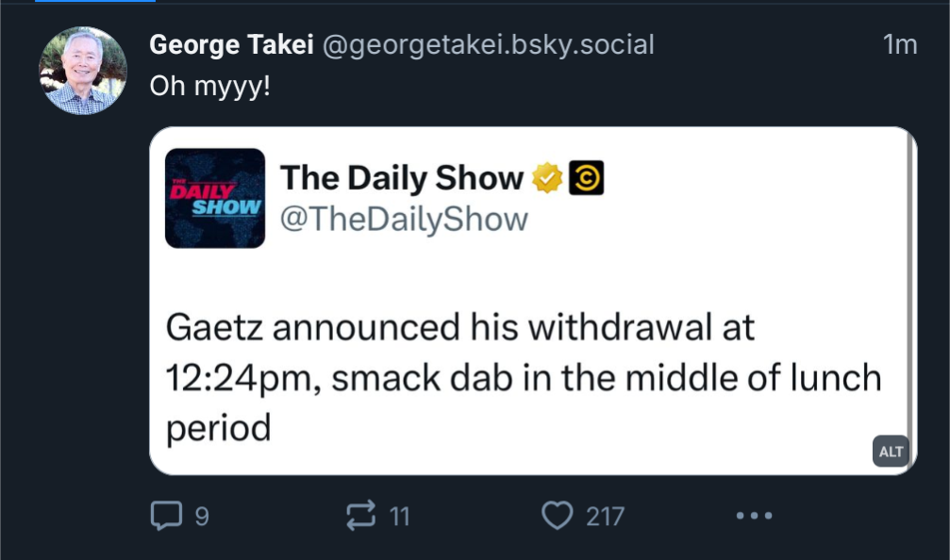Image resolution: width=950 pixels, height=560 pixels.
Task: Click the like count number 217
Action: click(x=605, y=517)
